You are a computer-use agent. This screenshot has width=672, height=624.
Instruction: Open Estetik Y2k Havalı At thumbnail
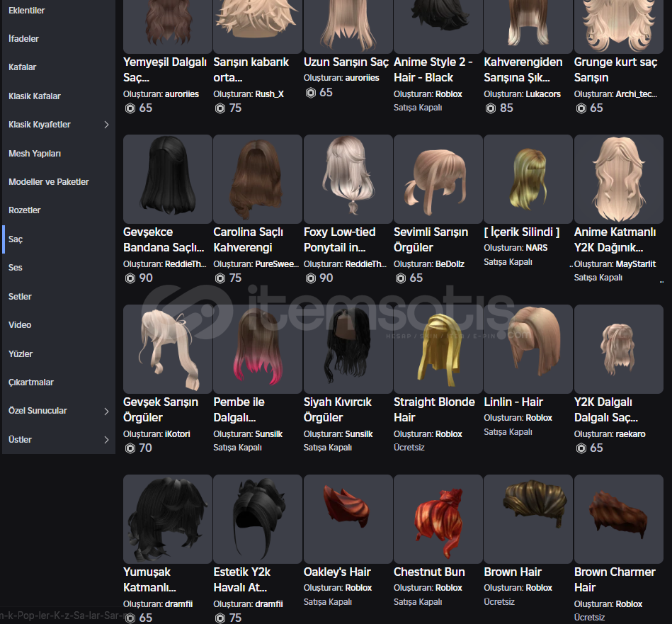point(258,519)
